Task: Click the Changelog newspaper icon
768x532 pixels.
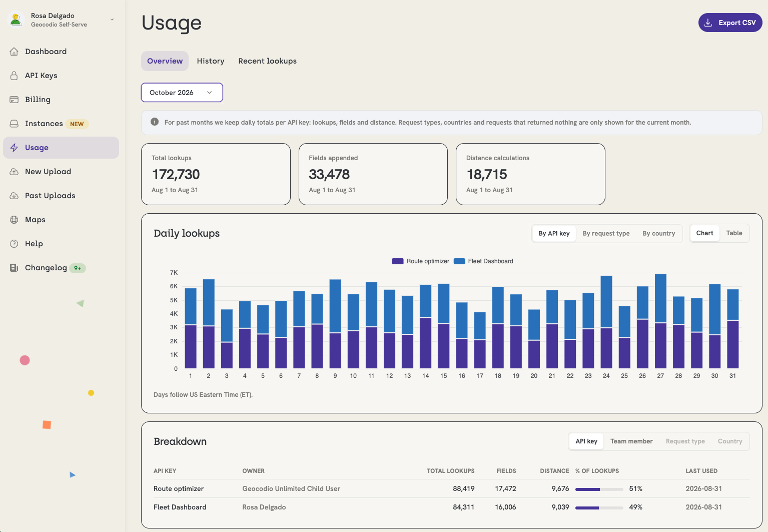Action: coord(14,268)
